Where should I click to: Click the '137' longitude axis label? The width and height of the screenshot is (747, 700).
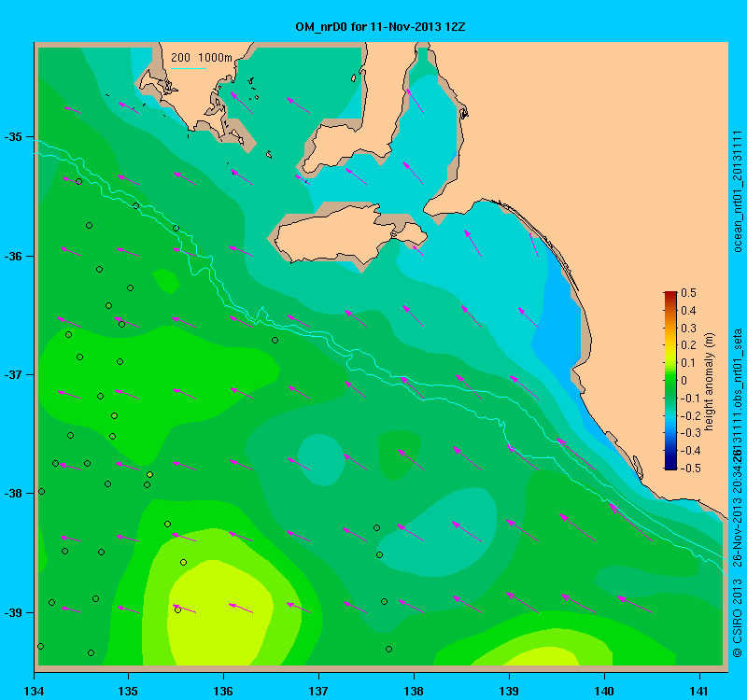318,691
